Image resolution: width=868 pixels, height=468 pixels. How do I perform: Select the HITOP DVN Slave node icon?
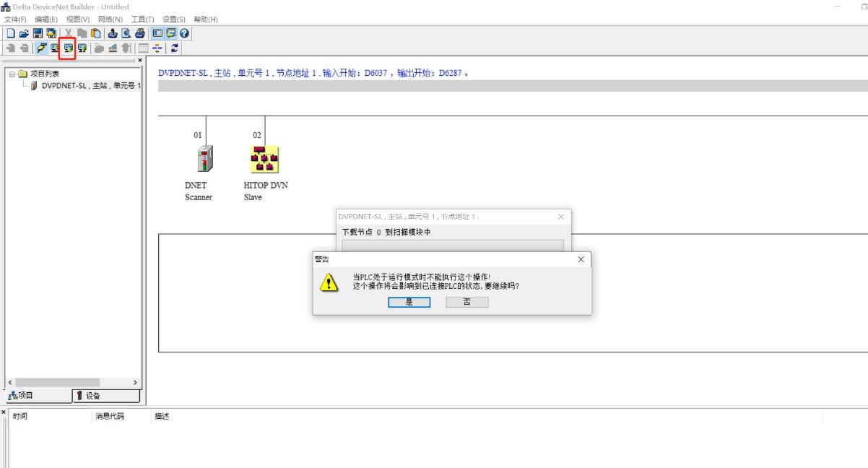click(x=265, y=159)
